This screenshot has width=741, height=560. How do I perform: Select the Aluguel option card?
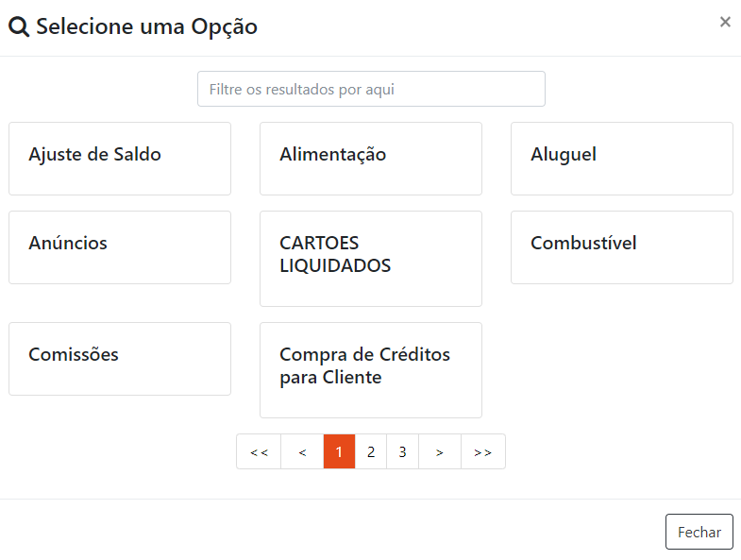622,159
